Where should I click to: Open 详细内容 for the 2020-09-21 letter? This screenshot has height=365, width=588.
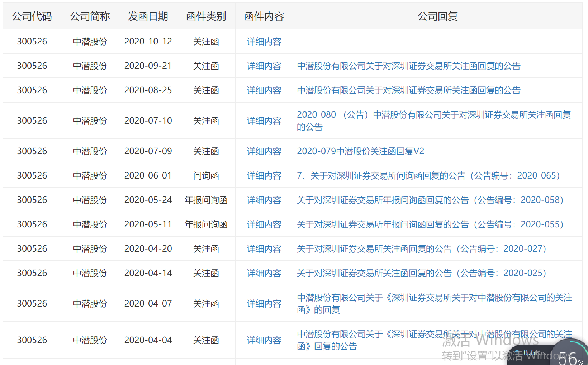pos(264,66)
